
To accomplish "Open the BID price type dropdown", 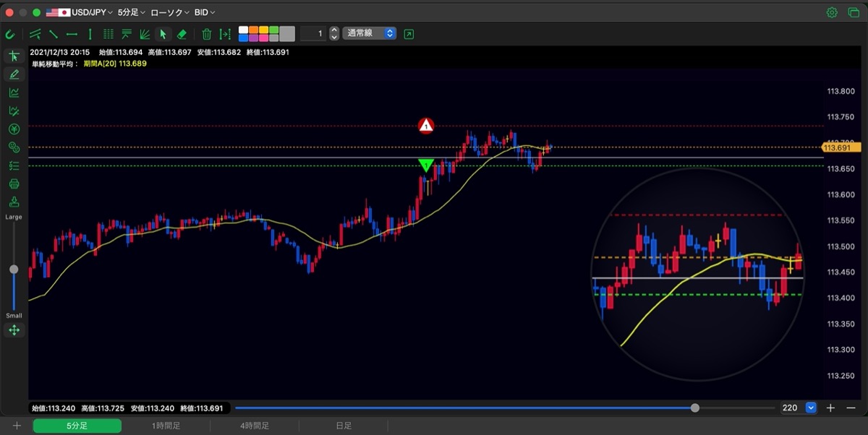I will pyautogui.click(x=205, y=12).
